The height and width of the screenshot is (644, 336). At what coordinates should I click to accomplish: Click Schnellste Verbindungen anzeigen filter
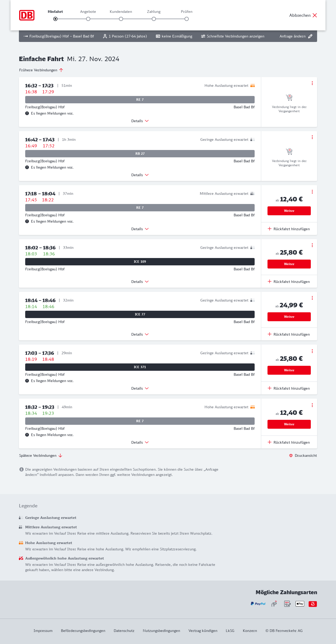pyautogui.click(x=233, y=36)
